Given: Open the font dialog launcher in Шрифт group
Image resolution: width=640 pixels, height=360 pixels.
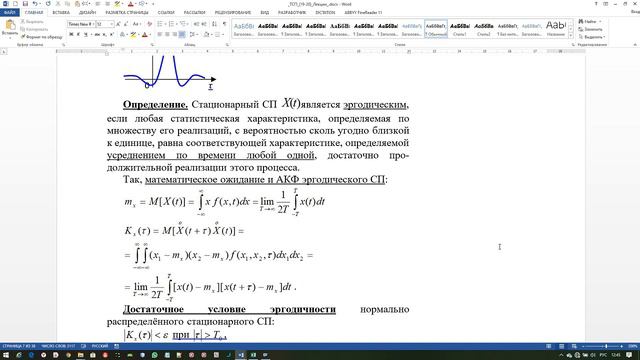Looking at the screenshot, I should point(152,44).
